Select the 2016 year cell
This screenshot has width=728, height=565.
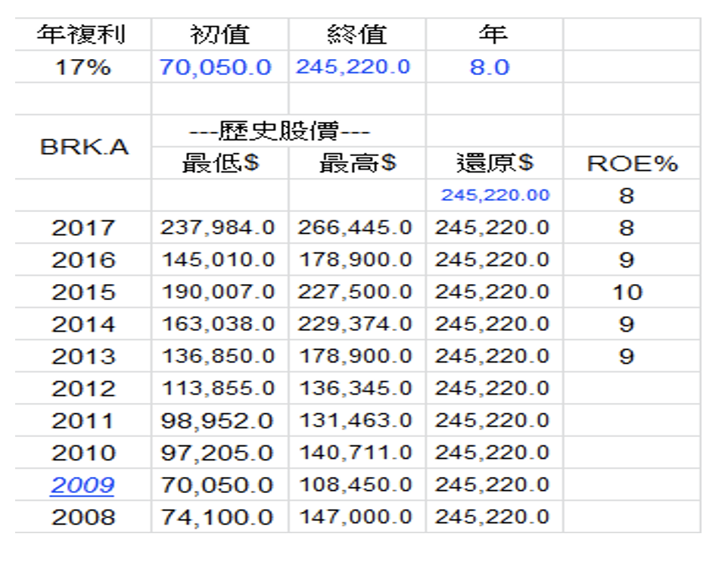click(x=83, y=260)
